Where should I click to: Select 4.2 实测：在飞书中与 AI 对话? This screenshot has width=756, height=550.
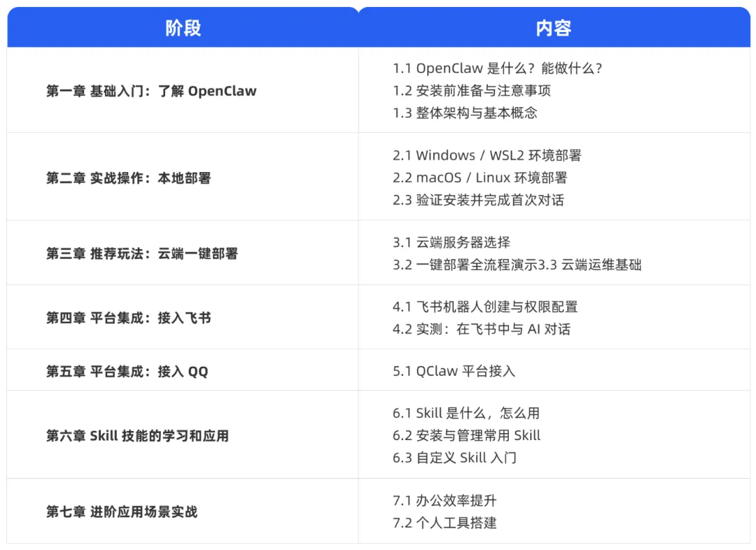tap(482, 329)
